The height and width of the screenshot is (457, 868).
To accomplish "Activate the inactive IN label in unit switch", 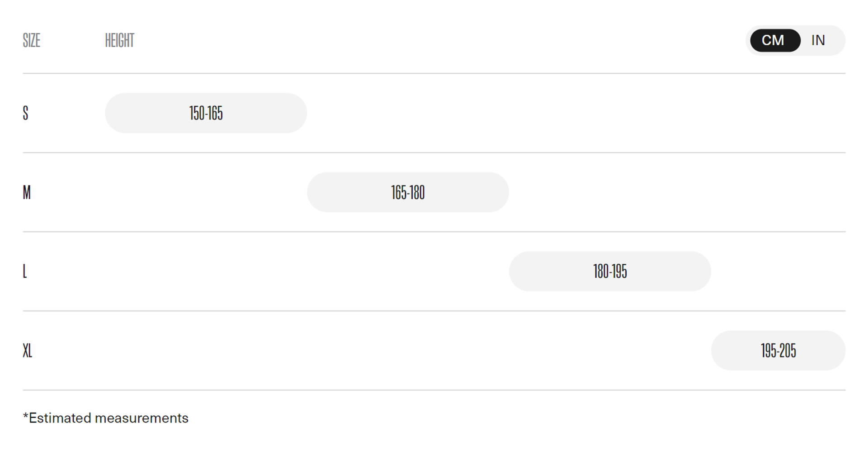I will pos(818,40).
